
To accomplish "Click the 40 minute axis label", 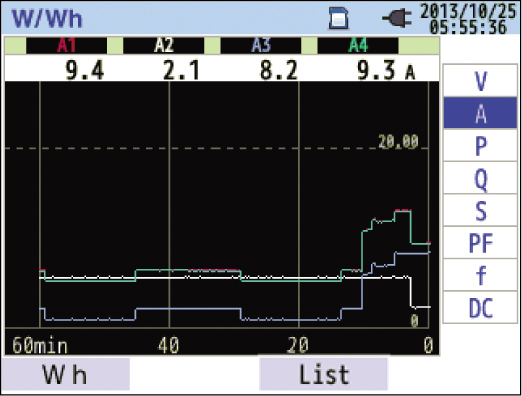I will (x=168, y=345).
